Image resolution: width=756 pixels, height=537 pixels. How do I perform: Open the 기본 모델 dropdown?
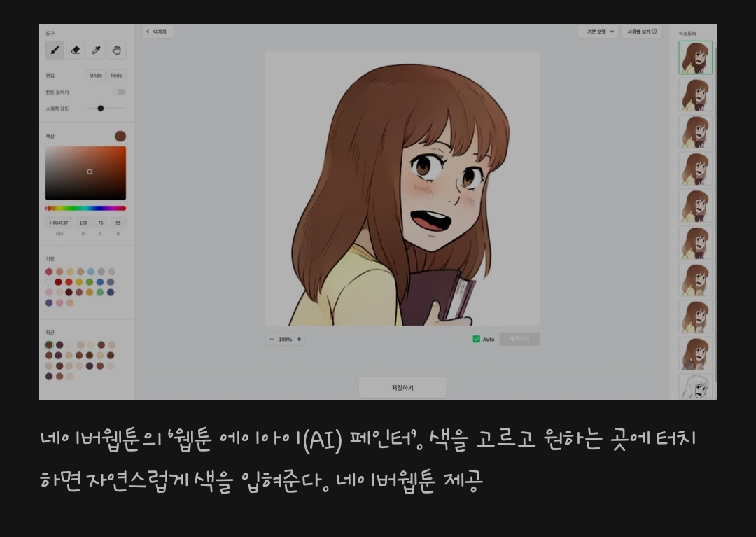point(598,32)
